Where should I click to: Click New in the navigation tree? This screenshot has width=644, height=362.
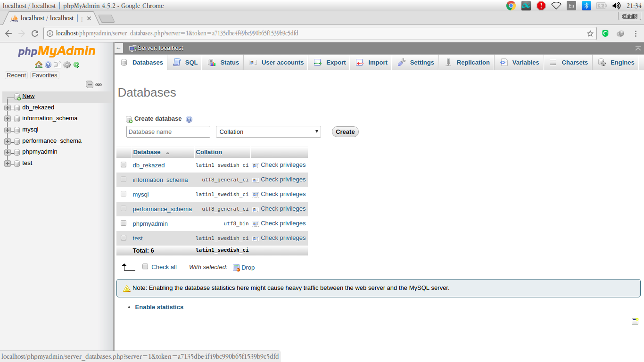28,96
